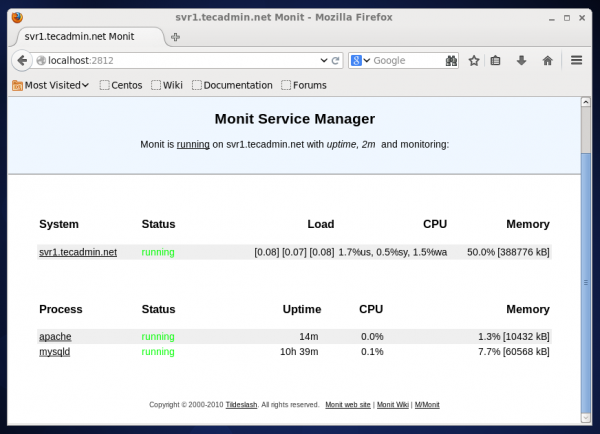Bookmark this page with the star icon
This screenshot has width=600, height=434.
click(474, 60)
